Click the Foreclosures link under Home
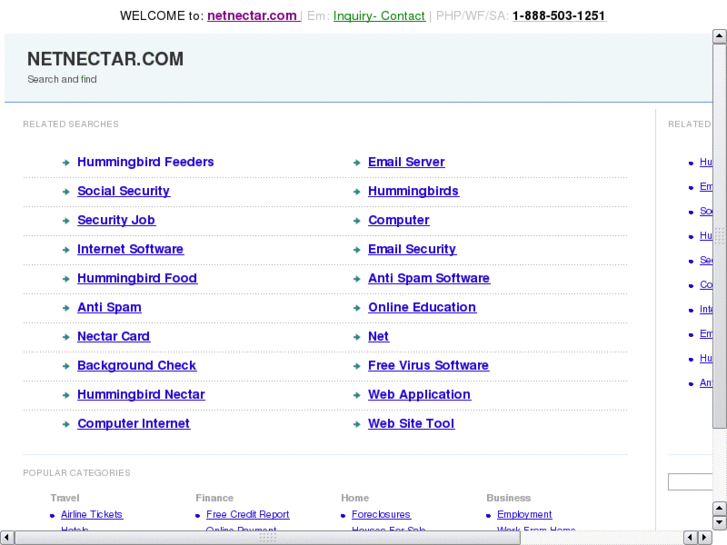Screen dimensions: 727x545 [x=381, y=514]
